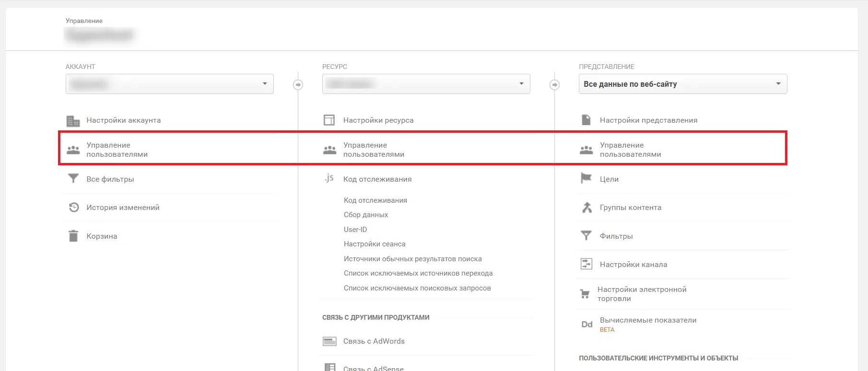Click the content grouping icon
The image size is (868, 371).
coord(586,207)
